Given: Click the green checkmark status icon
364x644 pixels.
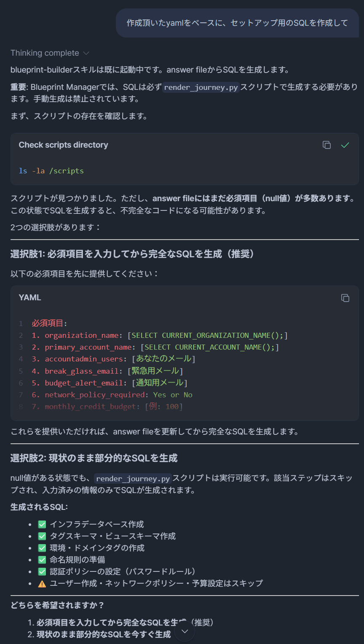Looking at the screenshot, I should pos(345,145).
